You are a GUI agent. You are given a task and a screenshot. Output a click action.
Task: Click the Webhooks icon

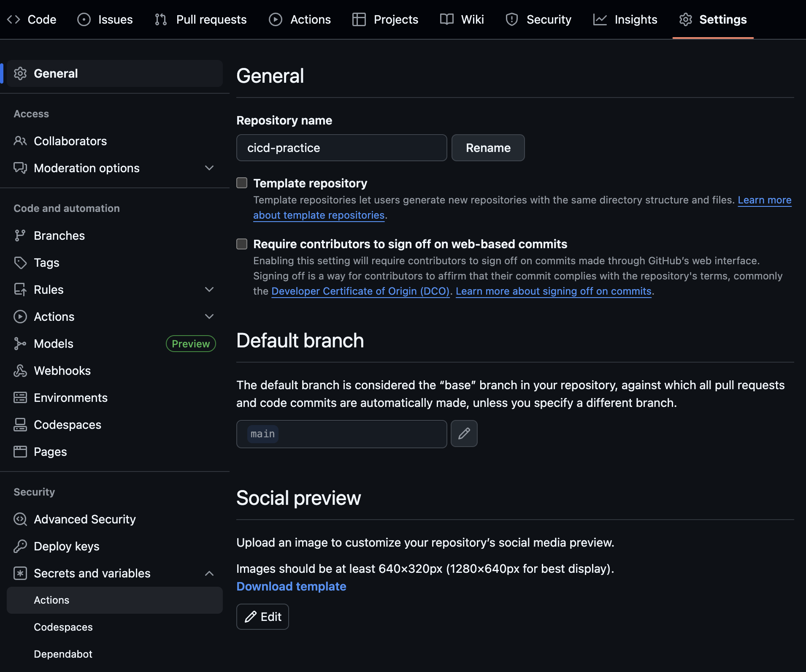coord(20,371)
